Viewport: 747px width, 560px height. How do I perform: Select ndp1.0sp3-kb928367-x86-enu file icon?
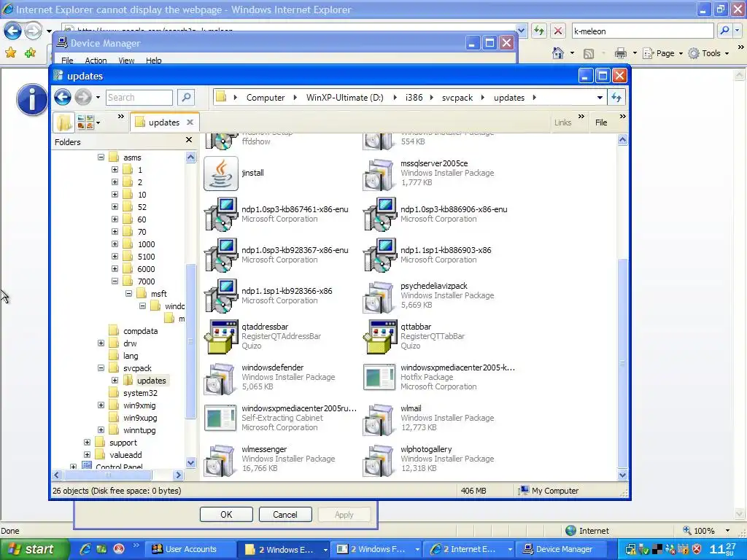[220, 255]
